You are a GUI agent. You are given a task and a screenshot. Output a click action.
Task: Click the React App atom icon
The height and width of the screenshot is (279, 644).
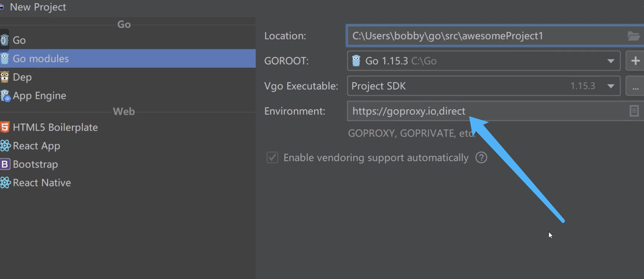pyautogui.click(x=5, y=146)
